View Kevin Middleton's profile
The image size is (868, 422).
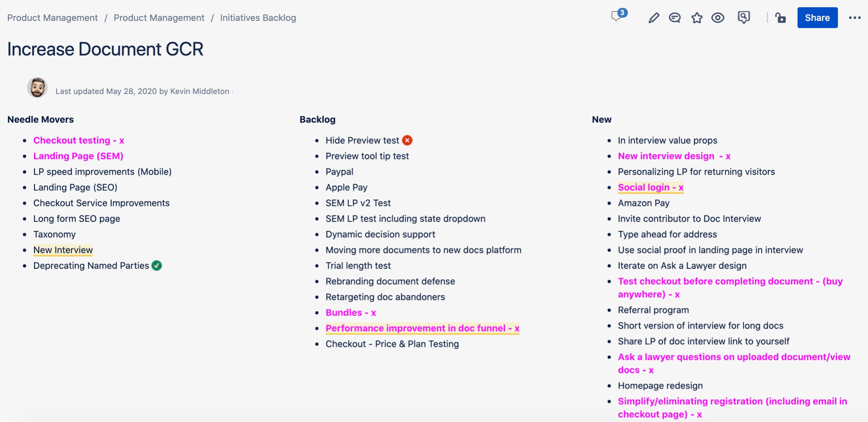coord(199,91)
